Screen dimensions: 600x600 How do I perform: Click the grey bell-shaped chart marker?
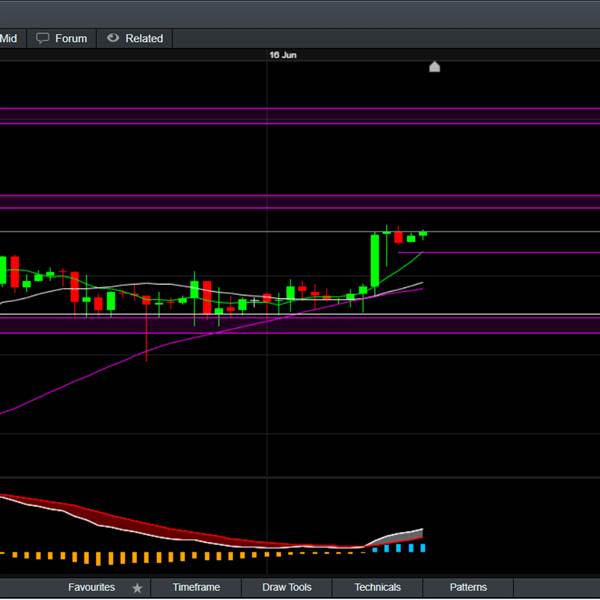pyautogui.click(x=434, y=67)
